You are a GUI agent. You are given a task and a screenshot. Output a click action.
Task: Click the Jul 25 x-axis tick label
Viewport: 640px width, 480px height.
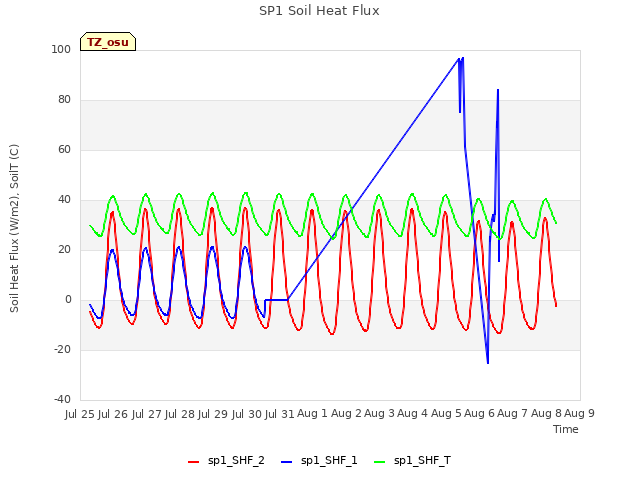[80, 414]
